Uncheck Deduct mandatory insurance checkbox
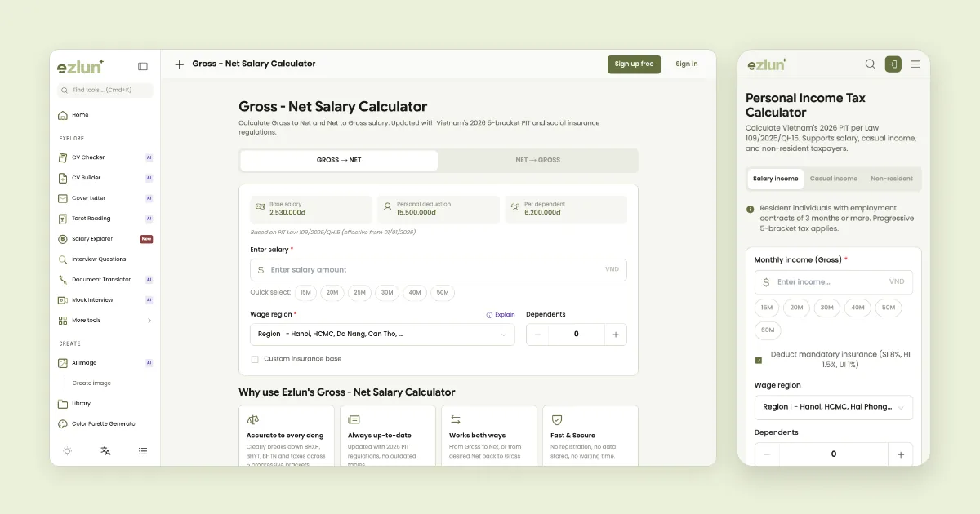Image resolution: width=980 pixels, height=514 pixels. pyautogui.click(x=759, y=360)
